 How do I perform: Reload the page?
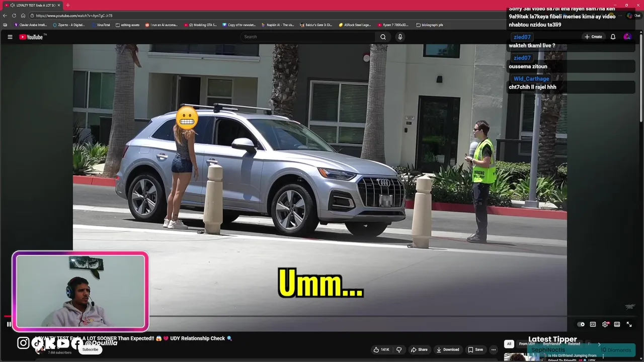(14, 16)
